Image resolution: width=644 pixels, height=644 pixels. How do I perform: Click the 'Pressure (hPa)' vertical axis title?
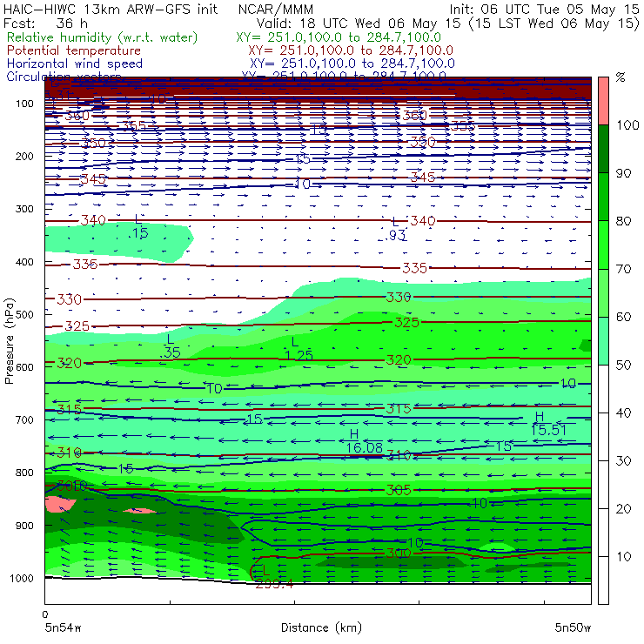coord(10,341)
